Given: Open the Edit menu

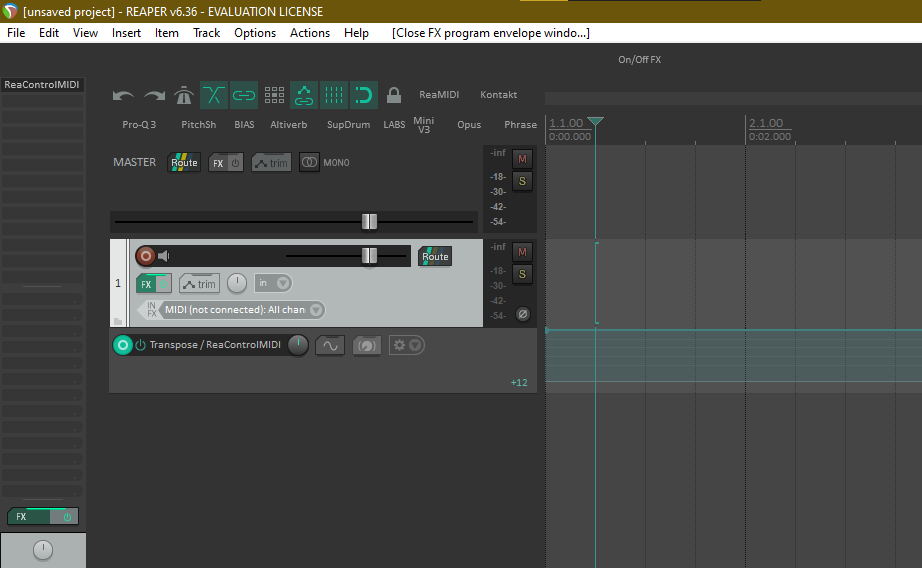Looking at the screenshot, I should pyautogui.click(x=49, y=33).
